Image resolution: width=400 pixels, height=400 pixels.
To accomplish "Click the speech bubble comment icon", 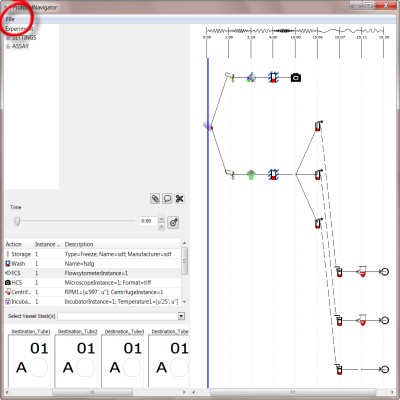I will pos(167,199).
